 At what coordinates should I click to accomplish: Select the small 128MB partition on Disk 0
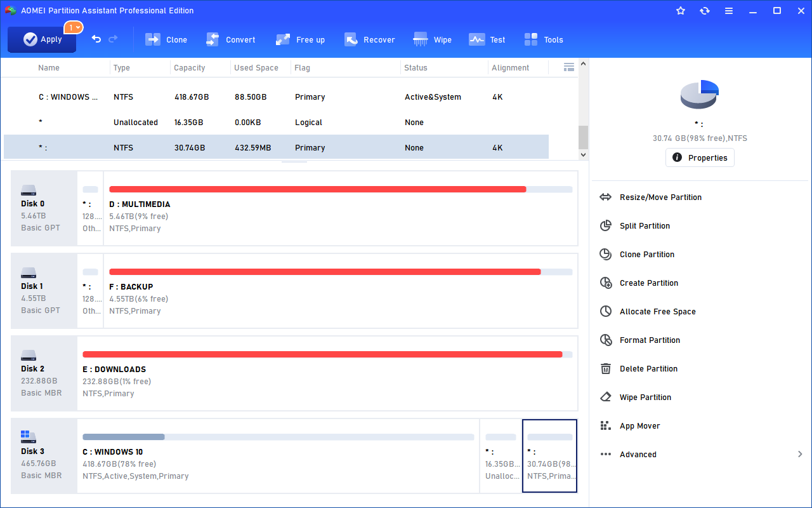click(x=91, y=208)
